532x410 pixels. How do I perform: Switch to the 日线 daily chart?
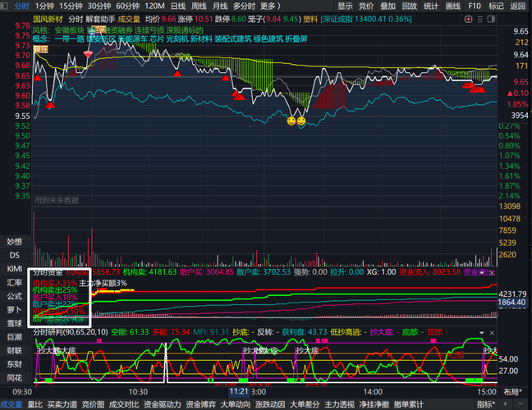(x=178, y=6)
